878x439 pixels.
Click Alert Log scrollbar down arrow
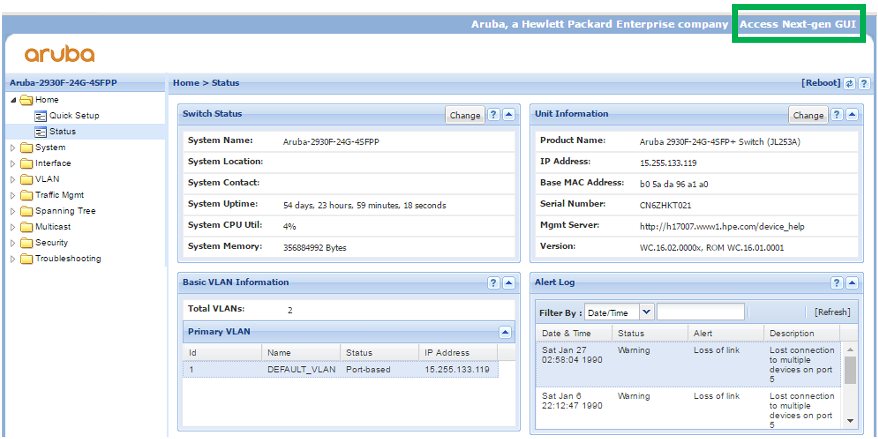[850, 421]
